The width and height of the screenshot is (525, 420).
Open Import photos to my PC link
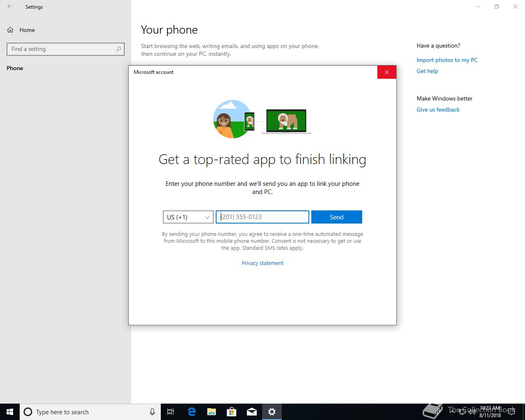point(447,60)
